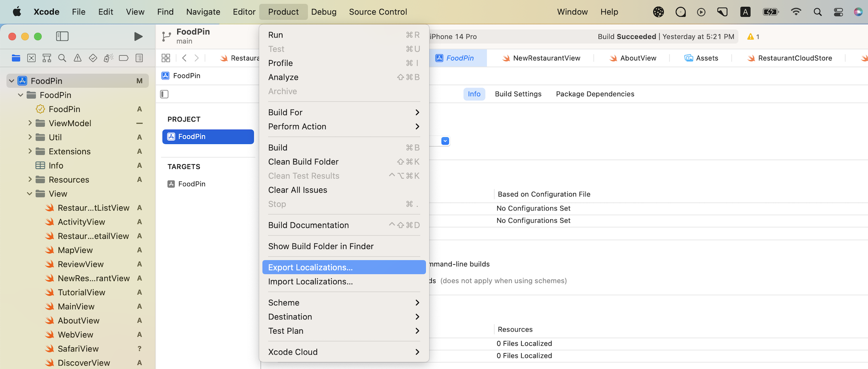The width and height of the screenshot is (868, 369).
Task: Open the Debug navigator spray icon
Action: 108,58
